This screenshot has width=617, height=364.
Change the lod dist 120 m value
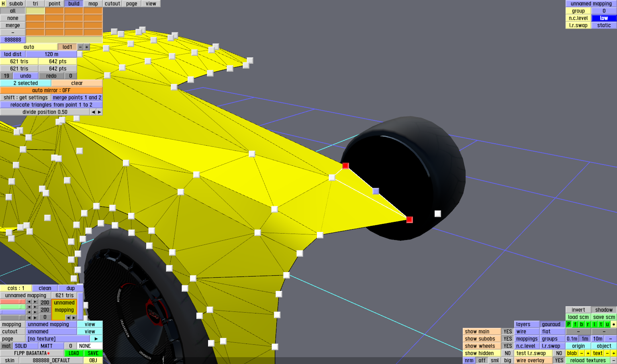[51, 54]
